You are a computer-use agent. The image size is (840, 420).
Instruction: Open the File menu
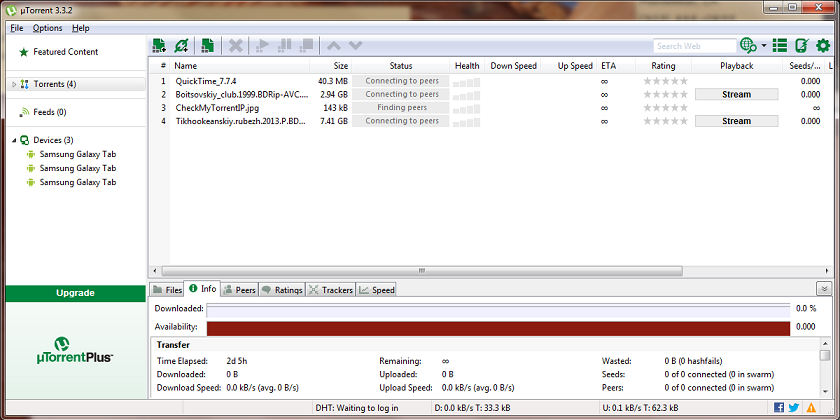pos(16,28)
